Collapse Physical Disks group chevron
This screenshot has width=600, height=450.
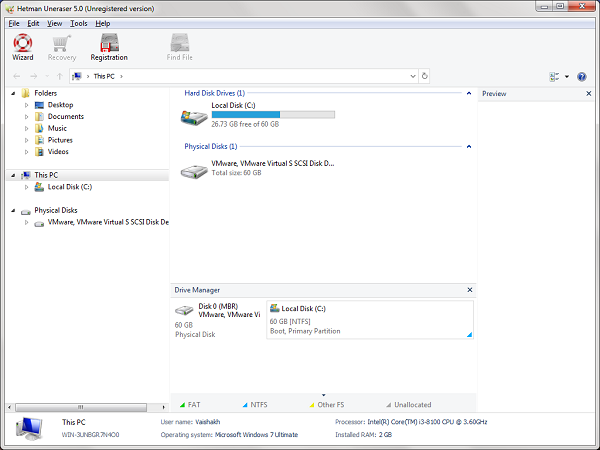pyautogui.click(x=469, y=146)
